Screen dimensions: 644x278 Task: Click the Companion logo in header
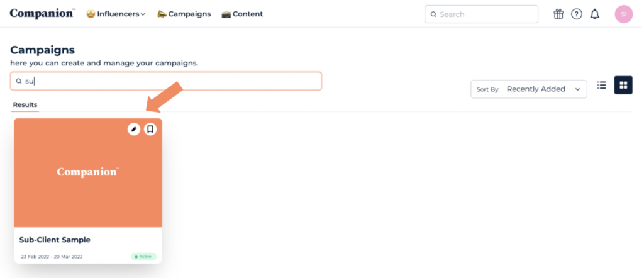(x=42, y=14)
